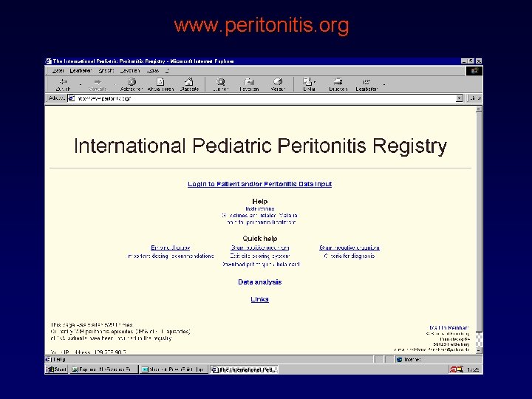Click the Internet zone status bar icon
The image size is (532, 399).
(399, 359)
